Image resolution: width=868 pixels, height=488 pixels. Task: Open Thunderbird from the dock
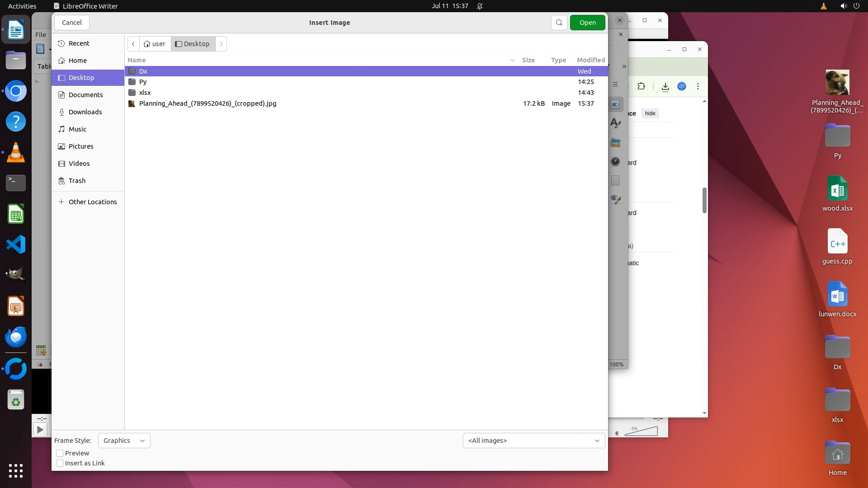(x=16, y=337)
